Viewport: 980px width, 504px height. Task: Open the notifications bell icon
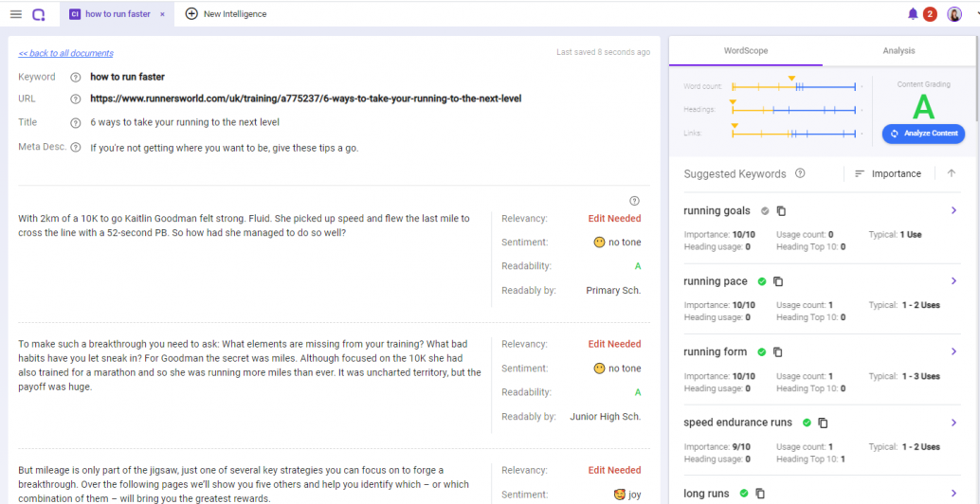tap(913, 14)
